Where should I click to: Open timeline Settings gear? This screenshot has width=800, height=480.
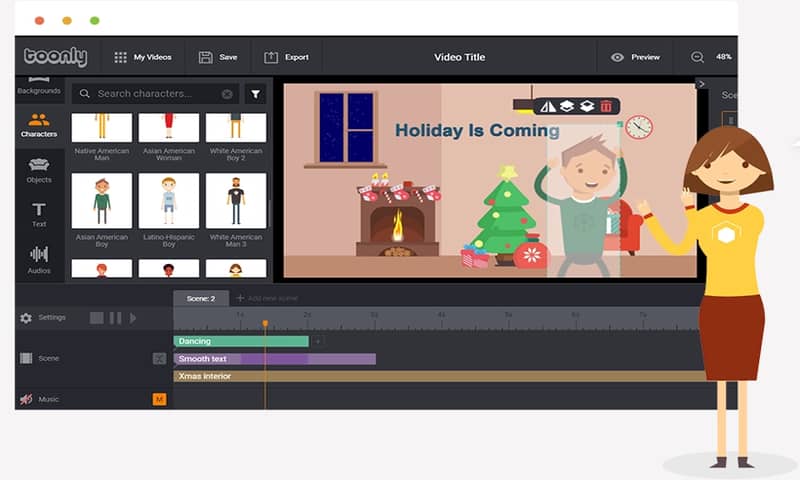26,318
